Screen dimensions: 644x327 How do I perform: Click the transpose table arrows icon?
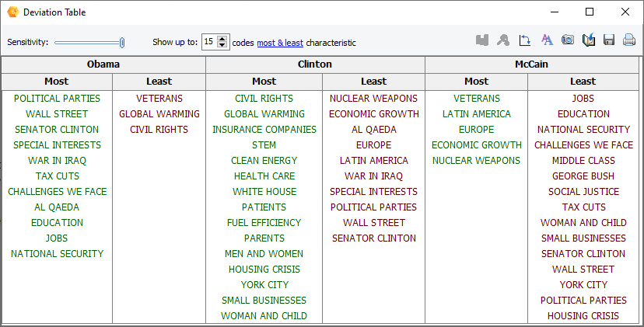(525, 40)
